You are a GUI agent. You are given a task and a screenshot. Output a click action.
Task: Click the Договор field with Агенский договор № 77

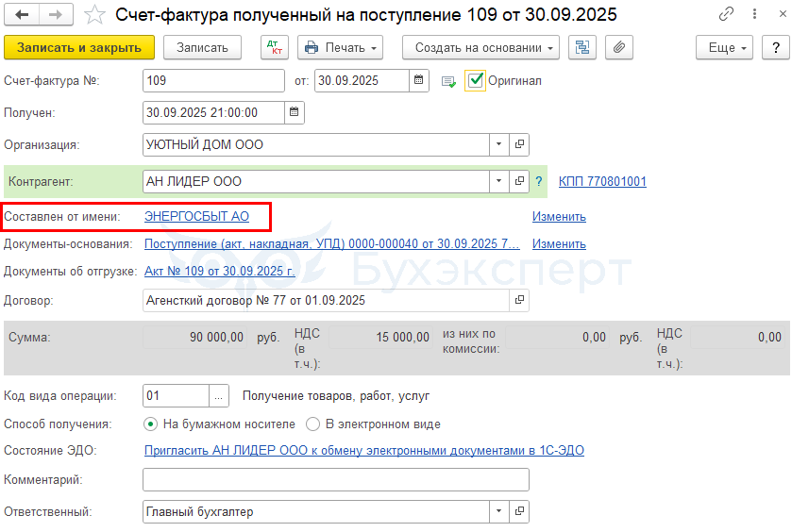point(326,300)
